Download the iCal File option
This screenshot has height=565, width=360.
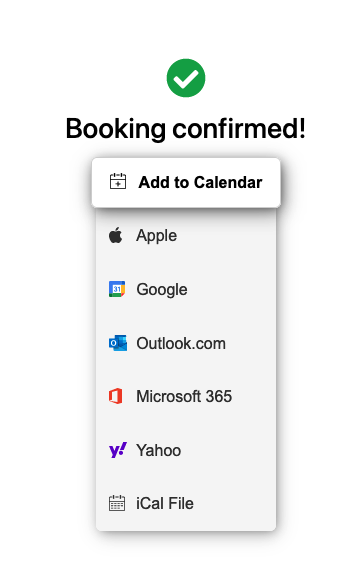[186, 503]
